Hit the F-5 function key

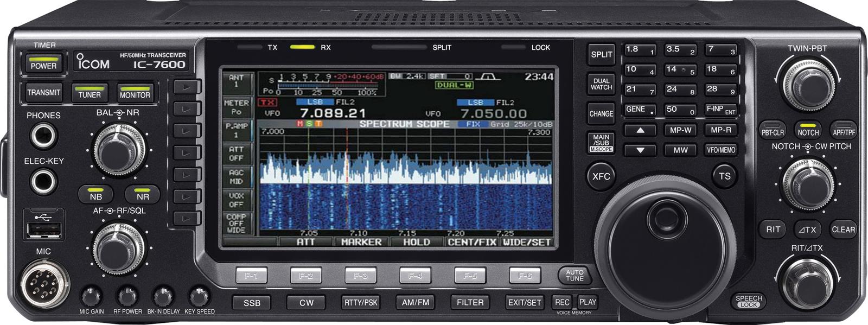coord(470,276)
